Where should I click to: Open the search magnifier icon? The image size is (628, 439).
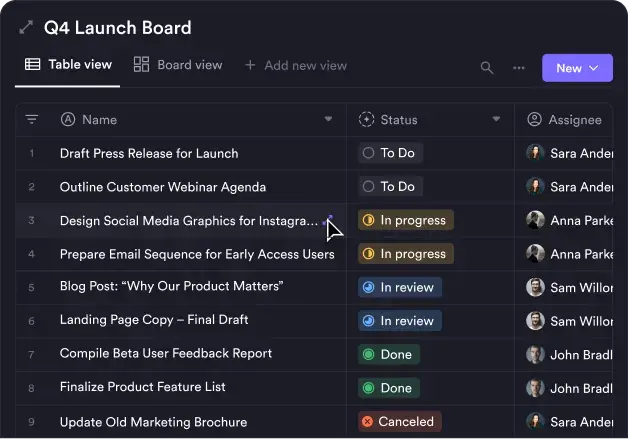point(487,68)
